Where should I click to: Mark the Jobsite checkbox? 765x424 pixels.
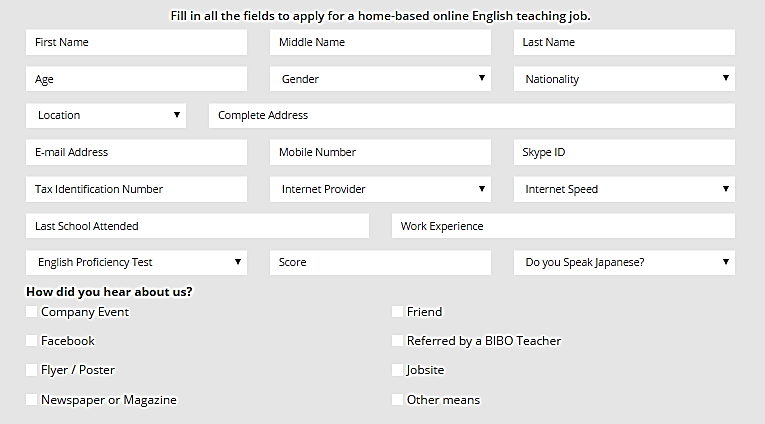tap(398, 370)
